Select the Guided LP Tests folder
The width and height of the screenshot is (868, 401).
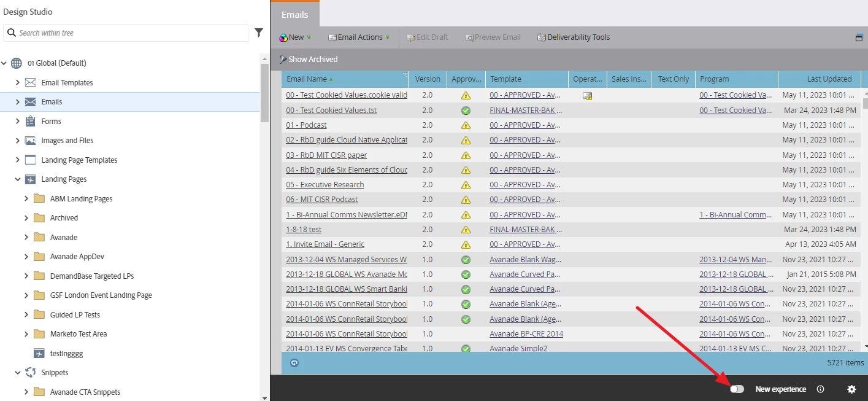pos(75,314)
